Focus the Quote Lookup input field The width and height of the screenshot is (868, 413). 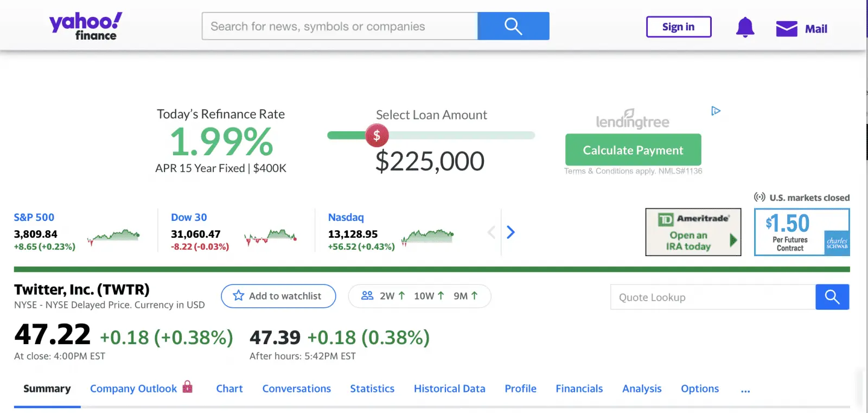pos(713,297)
